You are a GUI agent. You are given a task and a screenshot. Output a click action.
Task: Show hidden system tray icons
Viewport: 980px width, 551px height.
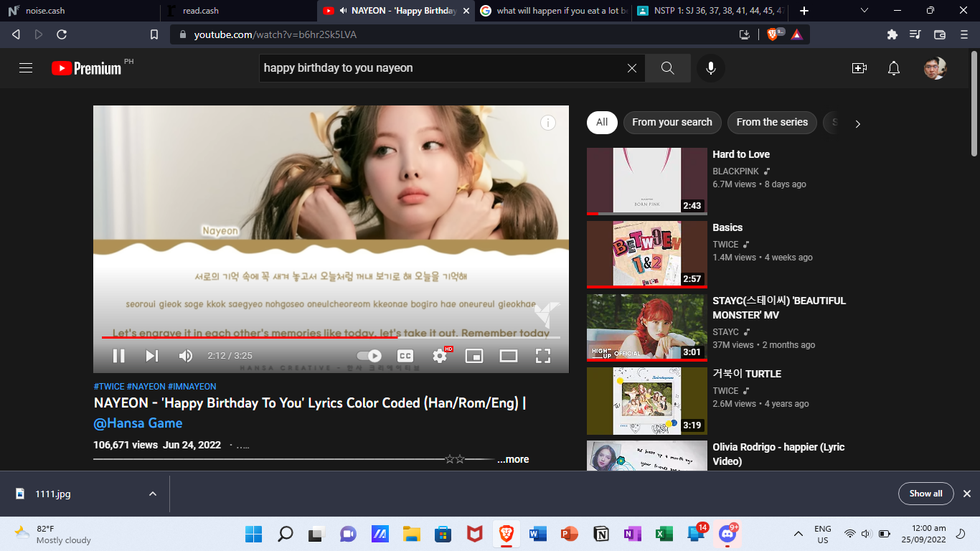[x=798, y=534]
